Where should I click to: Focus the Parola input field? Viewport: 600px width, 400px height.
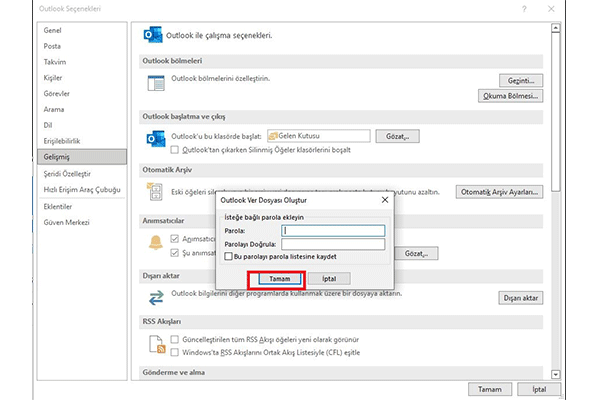333,230
